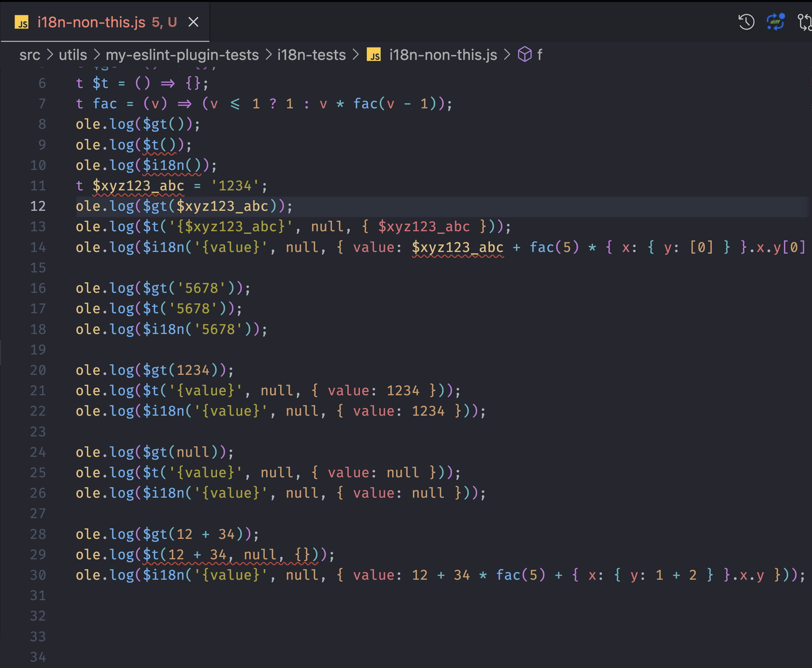This screenshot has height=668, width=812.
Task: Click the JS icon in breadcrumb
Action: [x=373, y=55]
